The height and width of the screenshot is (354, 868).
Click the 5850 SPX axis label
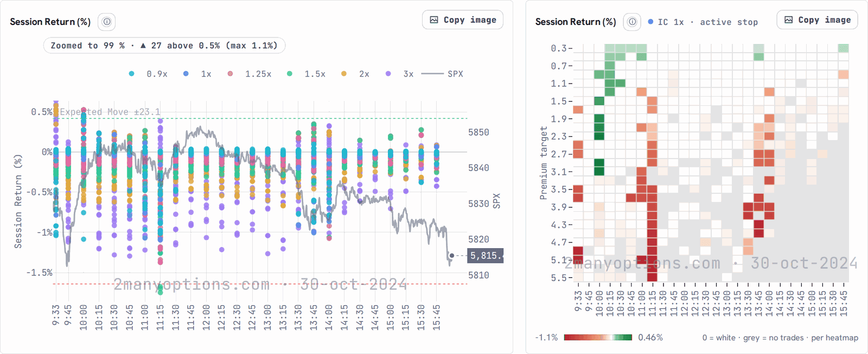478,132
